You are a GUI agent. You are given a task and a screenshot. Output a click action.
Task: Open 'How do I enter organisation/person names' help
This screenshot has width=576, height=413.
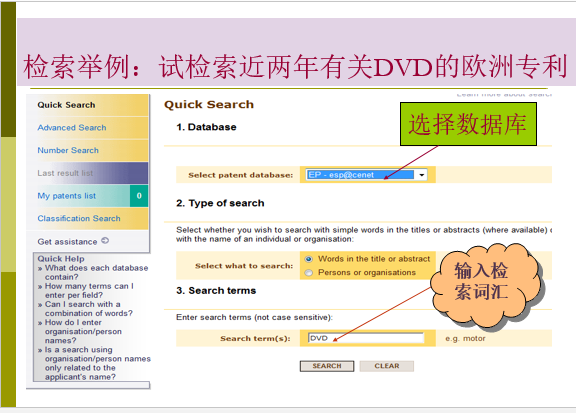[x=83, y=331]
